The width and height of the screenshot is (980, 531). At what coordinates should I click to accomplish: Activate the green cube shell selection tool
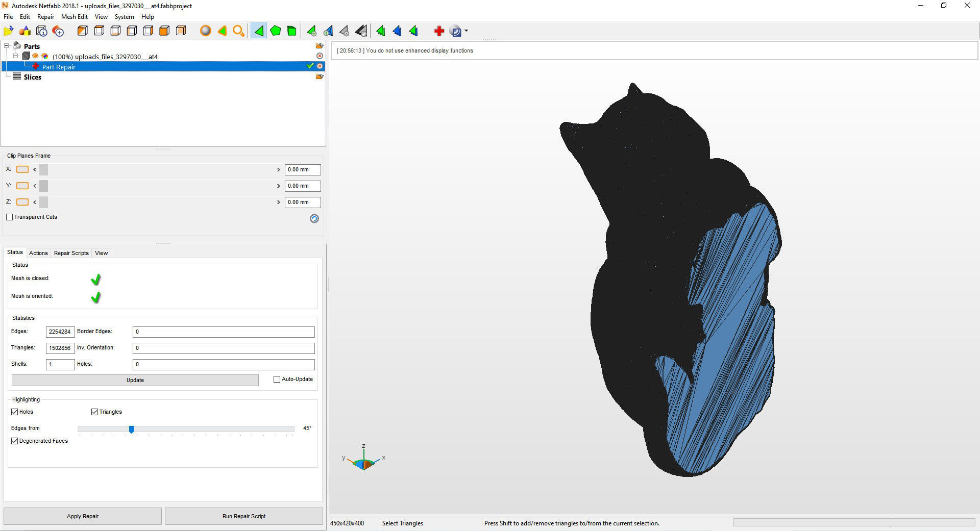[292, 31]
